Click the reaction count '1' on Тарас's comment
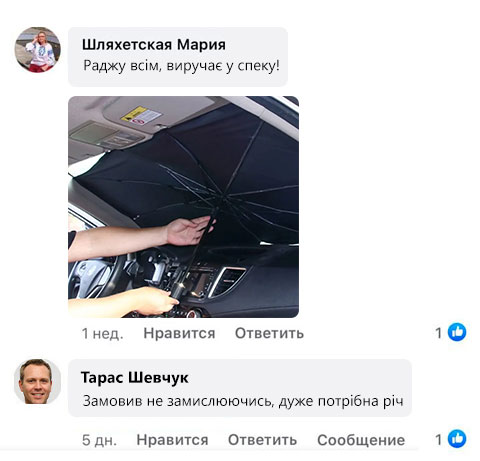The width and height of the screenshot is (480, 461). click(439, 439)
